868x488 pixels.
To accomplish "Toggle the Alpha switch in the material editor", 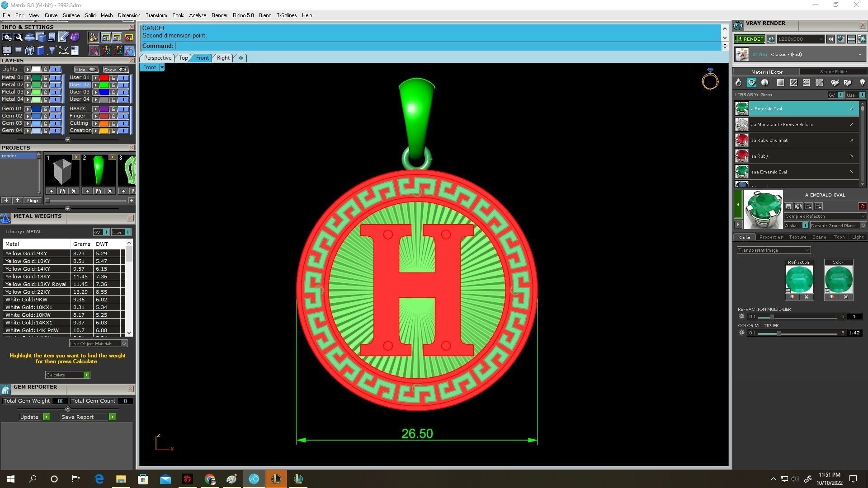I will (x=805, y=225).
